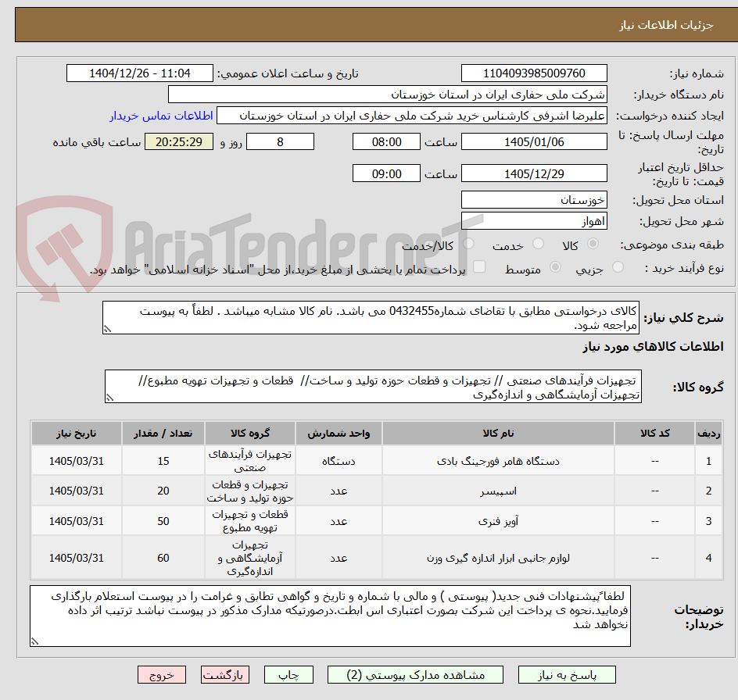Click the deadline time field 08:00
Screen dimensions: 738x700
click(386, 141)
